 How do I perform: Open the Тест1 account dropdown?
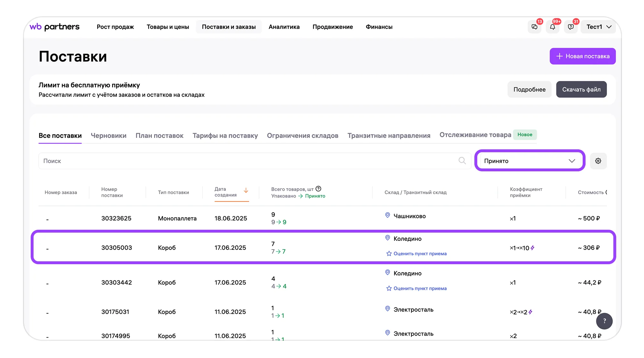pos(599,27)
